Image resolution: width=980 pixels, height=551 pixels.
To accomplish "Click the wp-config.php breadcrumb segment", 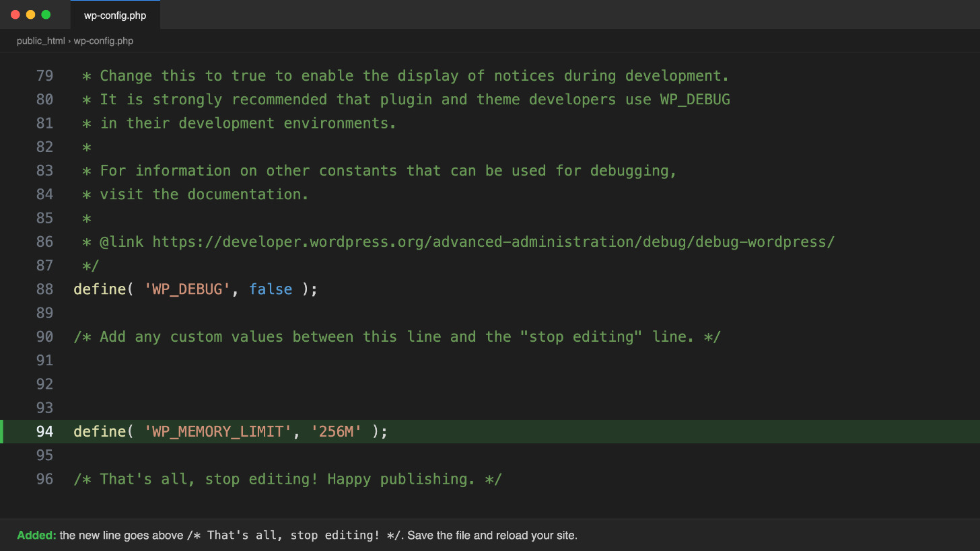I will pos(104,41).
